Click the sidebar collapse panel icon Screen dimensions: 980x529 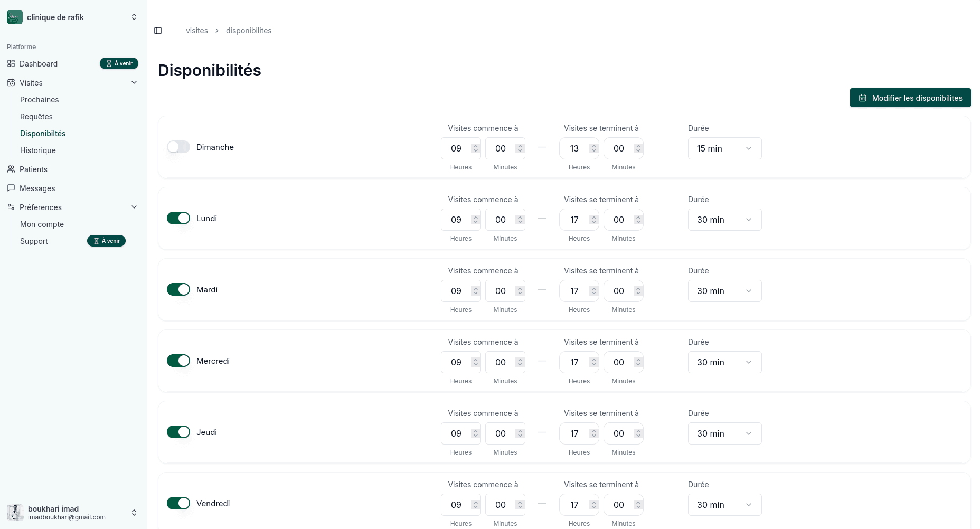pos(158,31)
